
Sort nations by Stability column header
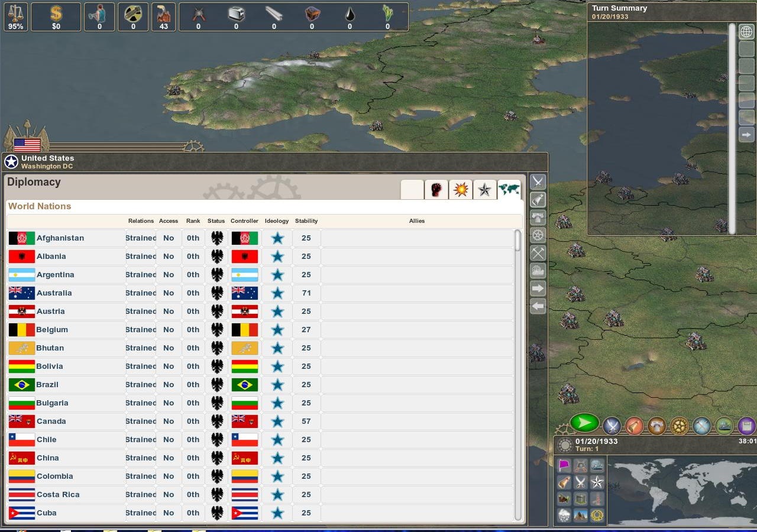pos(306,221)
